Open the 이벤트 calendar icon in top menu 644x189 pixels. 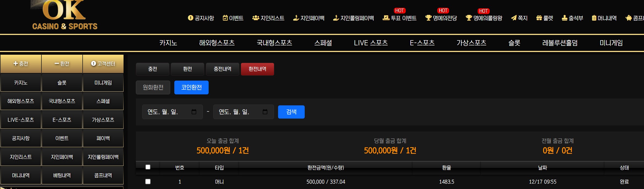tap(225, 18)
